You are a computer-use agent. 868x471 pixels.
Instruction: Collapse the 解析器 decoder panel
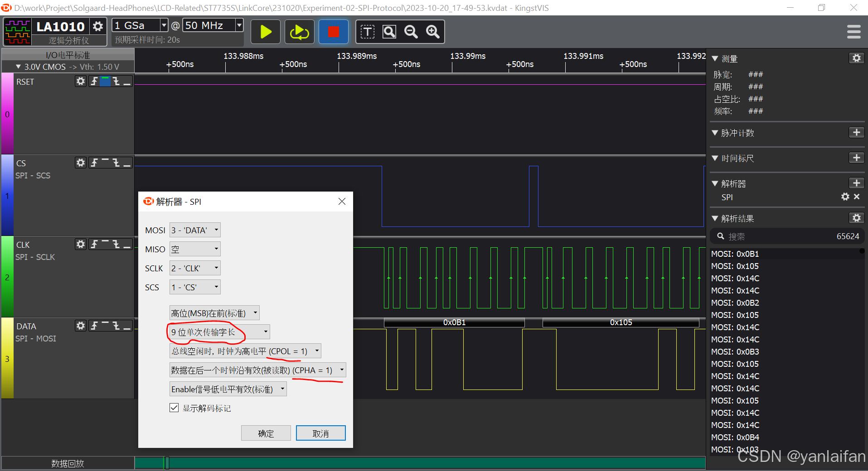[715, 184]
